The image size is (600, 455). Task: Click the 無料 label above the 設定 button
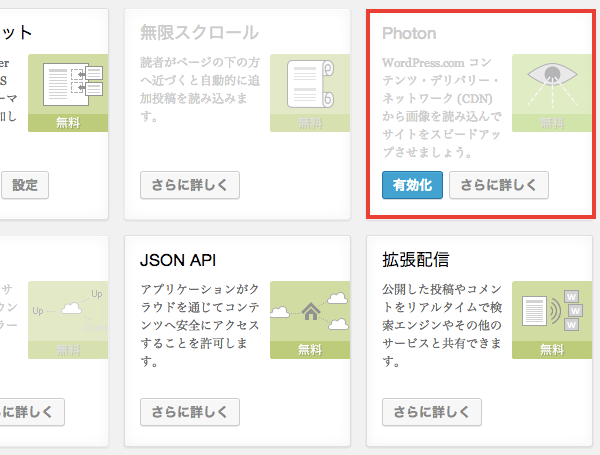click(x=68, y=123)
